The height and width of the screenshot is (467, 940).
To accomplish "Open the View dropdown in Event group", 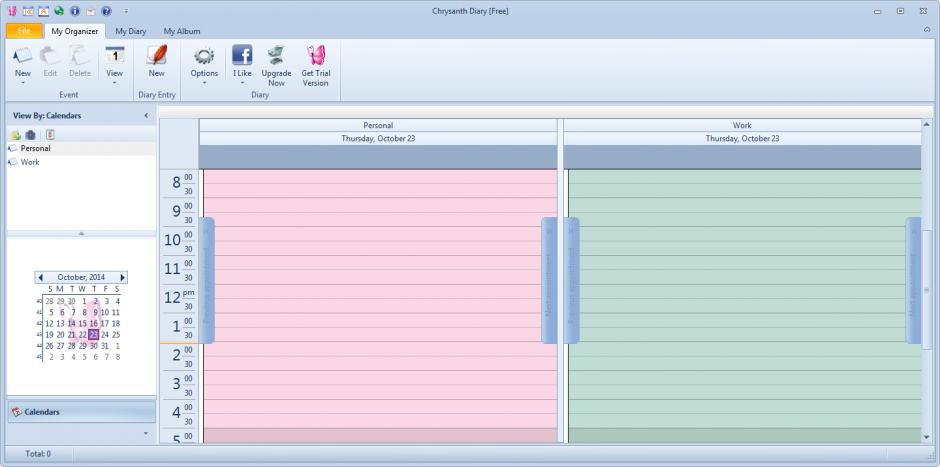I will pos(115,65).
